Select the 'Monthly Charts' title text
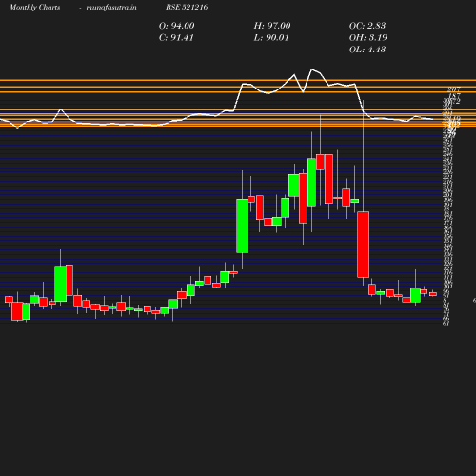 coord(34,7)
